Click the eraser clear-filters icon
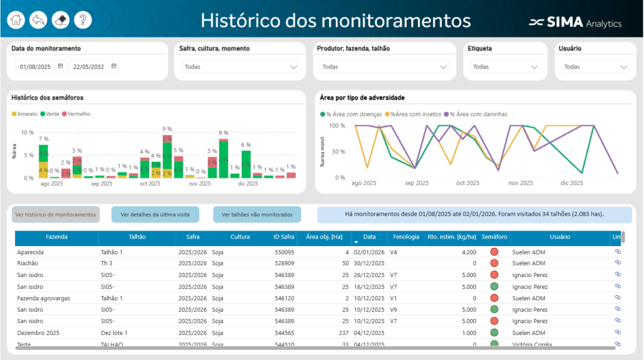Viewport: 644px width, 360px height. point(60,20)
